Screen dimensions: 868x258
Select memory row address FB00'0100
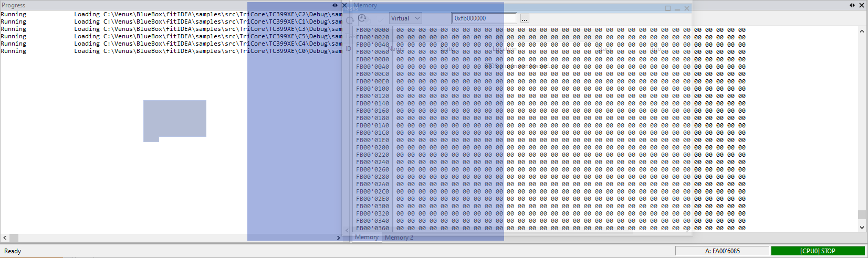tap(372, 89)
